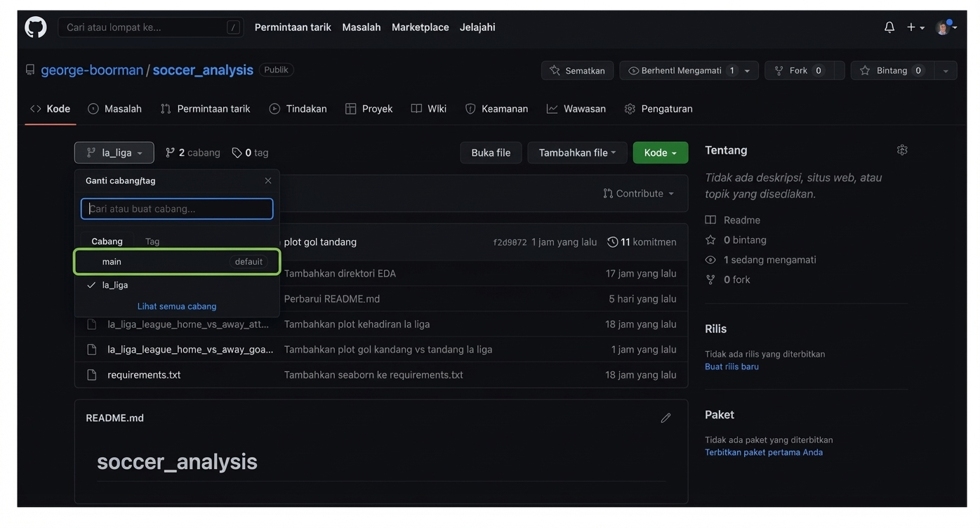The image size is (980, 528).
Task: Open Permintaan tarik in top navigation
Action: point(293,27)
